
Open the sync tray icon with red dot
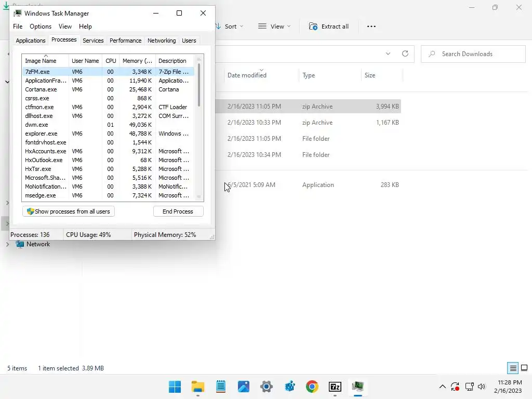pyautogui.click(x=455, y=387)
